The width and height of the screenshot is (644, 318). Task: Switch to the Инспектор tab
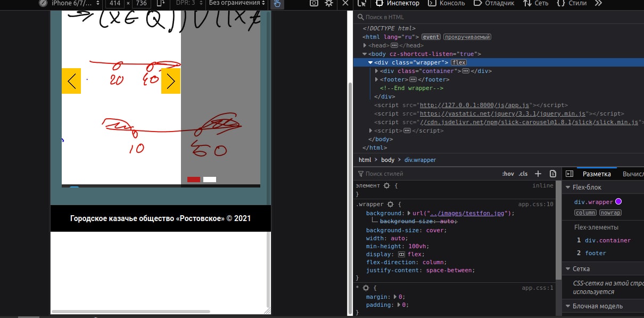397,3
